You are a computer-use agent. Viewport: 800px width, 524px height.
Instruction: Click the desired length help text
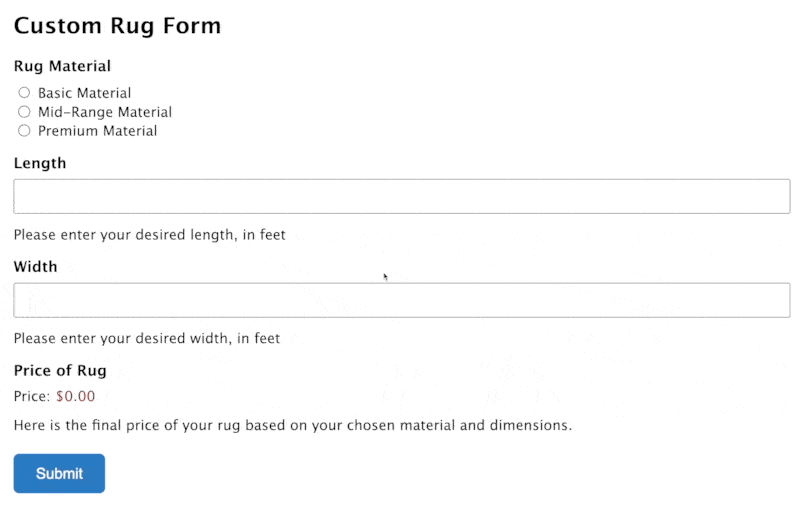(x=150, y=235)
